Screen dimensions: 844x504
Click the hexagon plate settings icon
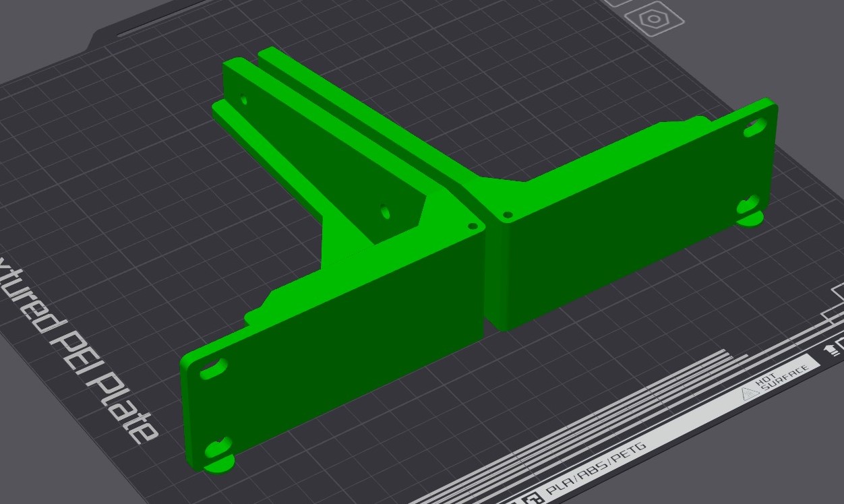pyautogui.click(x=654, y=19)
